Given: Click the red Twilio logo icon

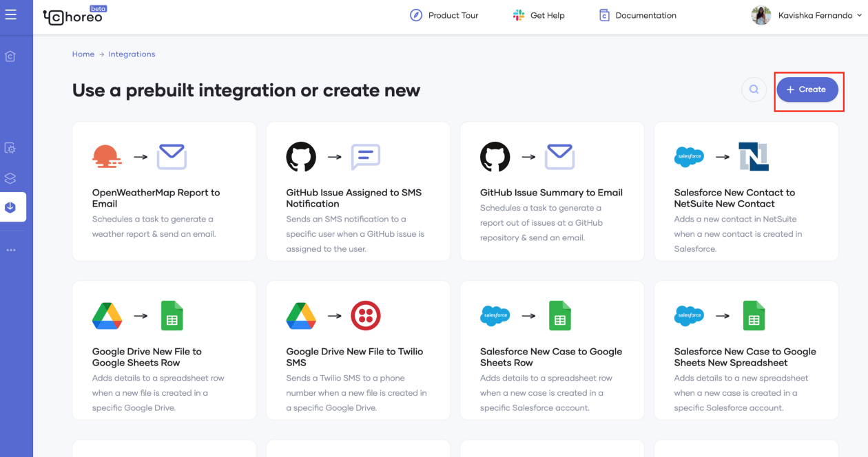Looking at the screenshot, I should point(366,316).
